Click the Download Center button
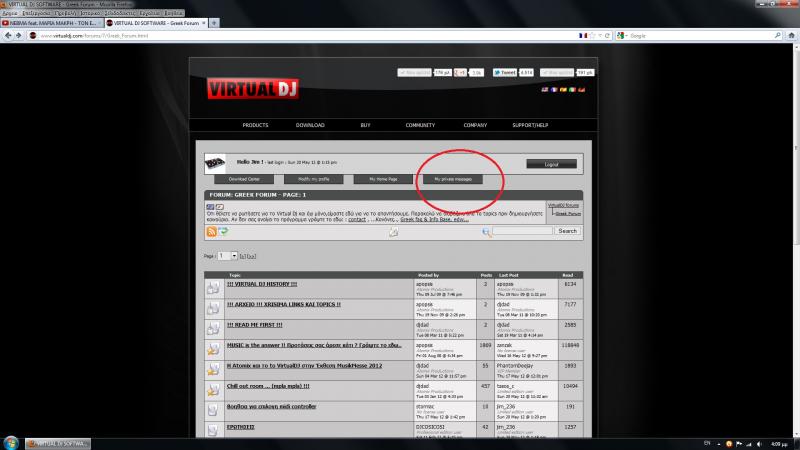800x450 pixels. (244, 179)
